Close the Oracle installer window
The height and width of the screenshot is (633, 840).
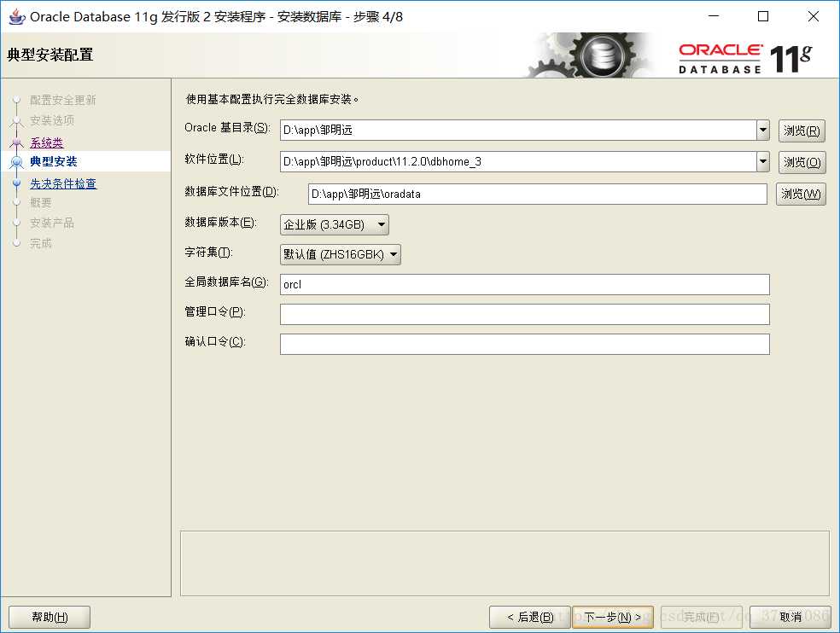click(814, 16)
